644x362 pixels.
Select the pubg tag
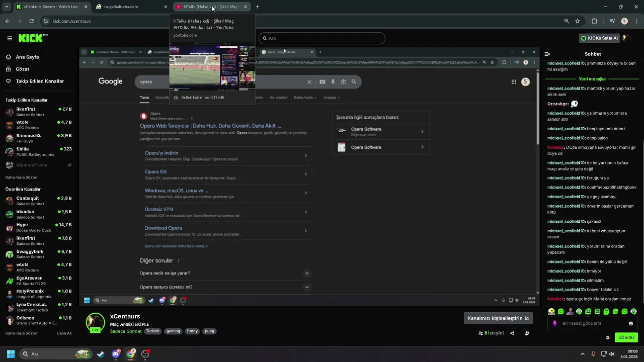pyautogui.click(x=210, y=331)
